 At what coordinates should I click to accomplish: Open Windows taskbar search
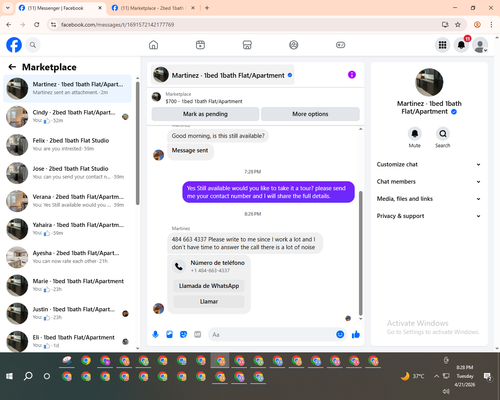coord(28,376)
